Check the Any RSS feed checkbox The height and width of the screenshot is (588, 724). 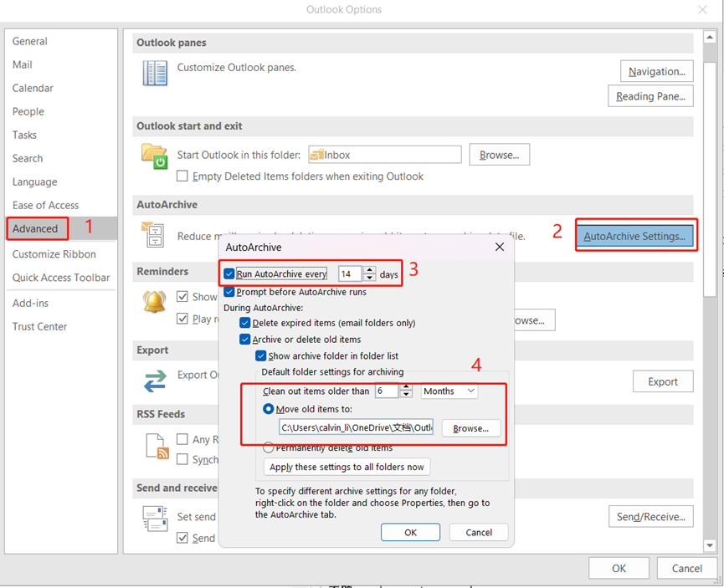(182, 439)
